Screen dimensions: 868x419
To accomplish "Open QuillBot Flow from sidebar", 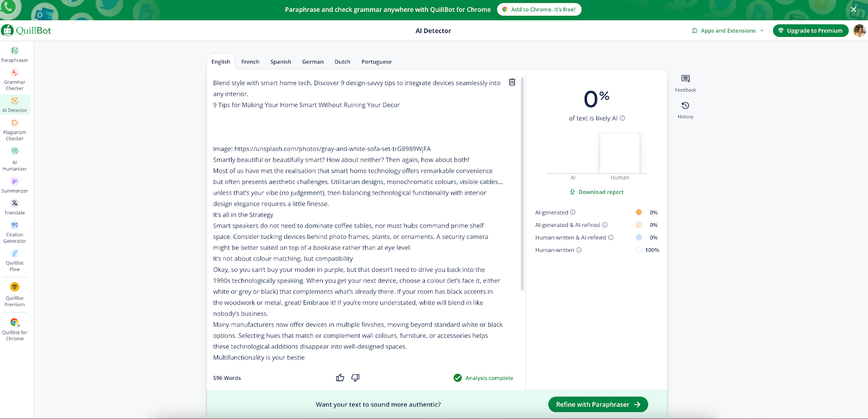I will click(15, 261).
